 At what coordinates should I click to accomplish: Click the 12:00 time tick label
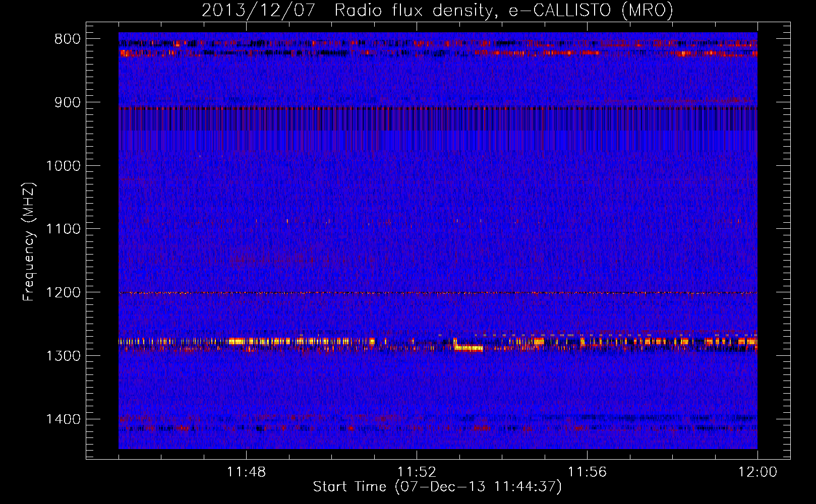tap(757, 472)
